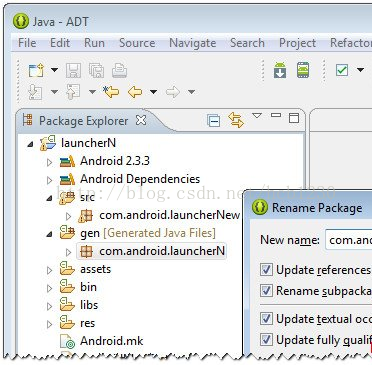The height and width of the screenshot is (365, 372).
Task: Minimize the Package Explorer panel
Action: coord(276,115)
